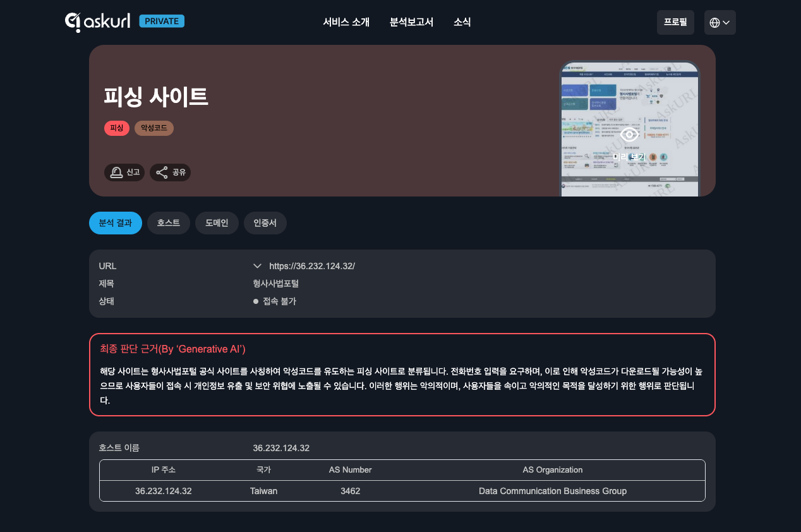Click the blue PRIVATE badge

(162, 21)
